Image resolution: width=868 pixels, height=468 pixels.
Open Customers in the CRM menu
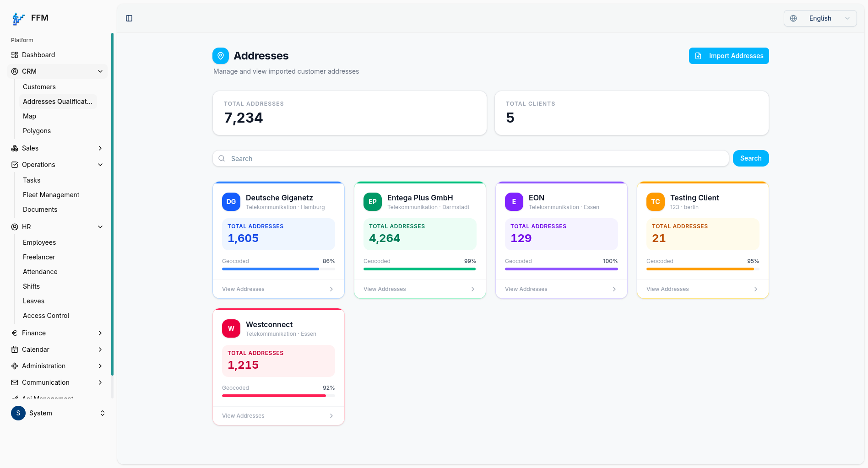click(39, 87)
